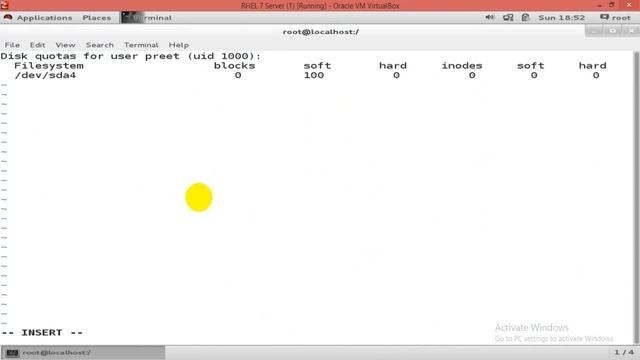Open the root user menu
The width and height of the screenshot is (640, 360).
click(x=615, y=18)
